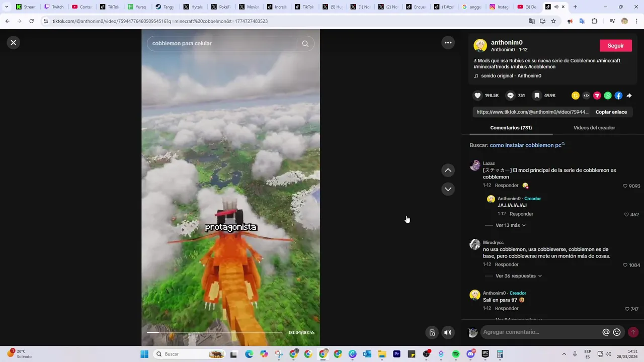
Task: Click the yellow repost icon
Action: pyautogui.click(x=576, y=96)
